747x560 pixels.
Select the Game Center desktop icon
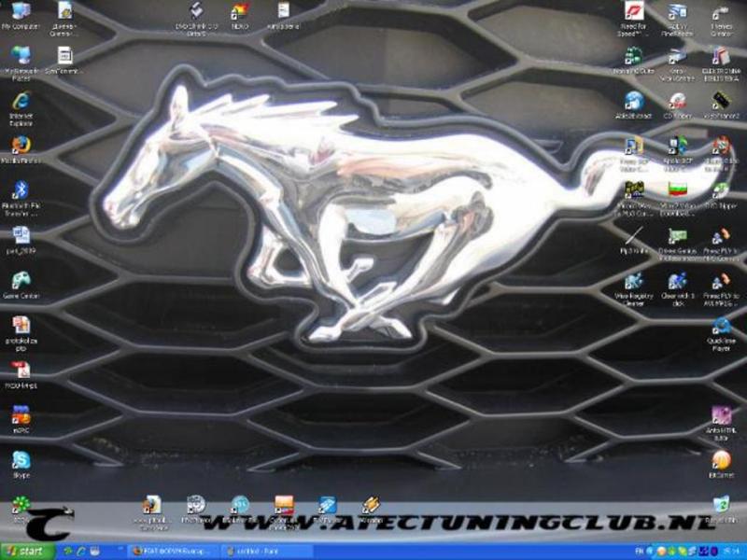[20, 280]
